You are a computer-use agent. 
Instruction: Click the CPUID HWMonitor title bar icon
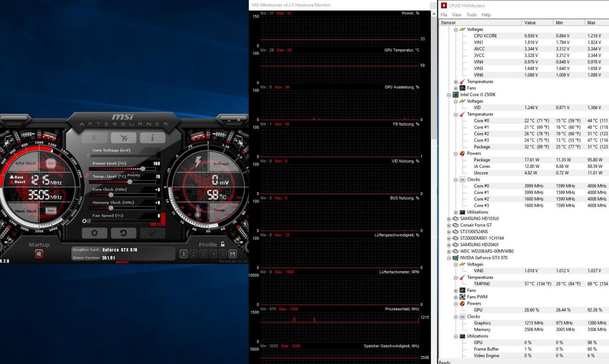[x=444, y=5]
